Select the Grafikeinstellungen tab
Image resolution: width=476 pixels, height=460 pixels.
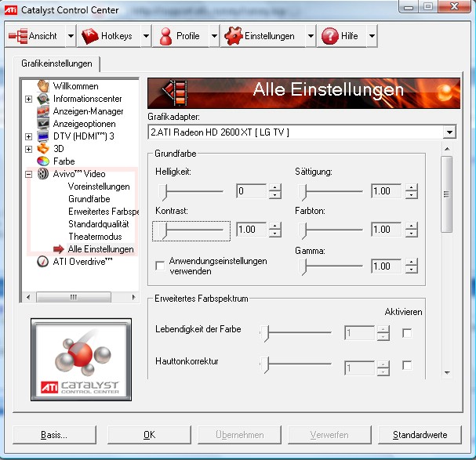(x=56, y=63)
